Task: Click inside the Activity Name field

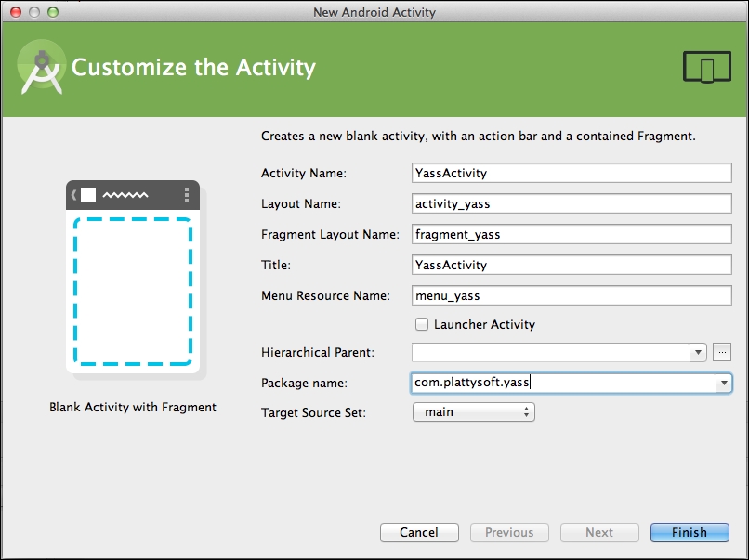Action: coord(572,173)
